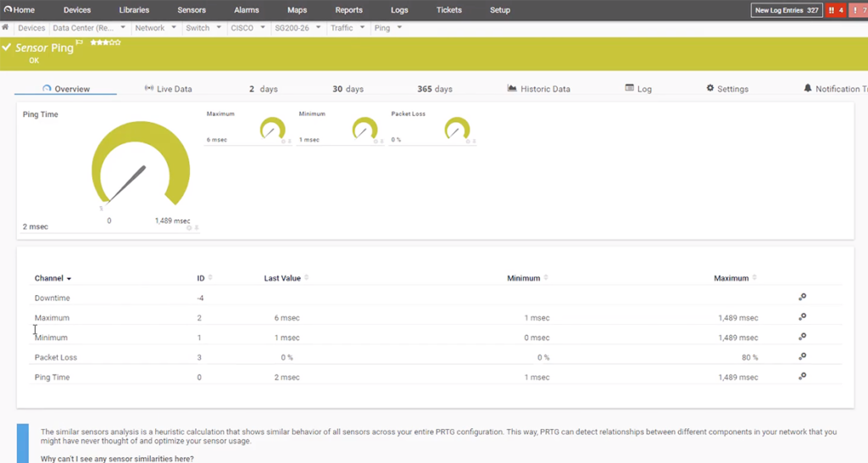868x463 pixels.
Task: Sort the table by the Last Value column
Action: (x=285, y=278)
